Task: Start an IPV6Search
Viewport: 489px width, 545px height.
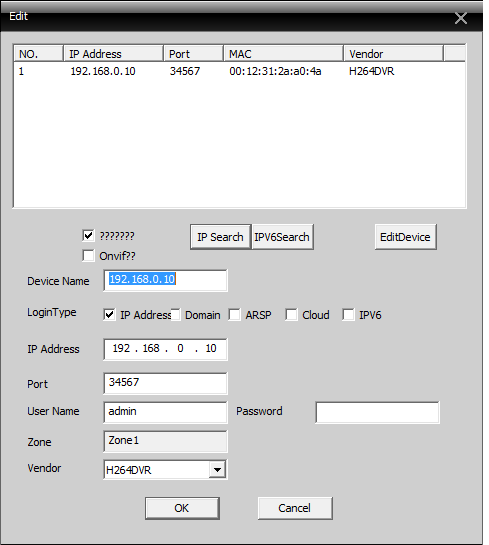Action: [282, 237]
